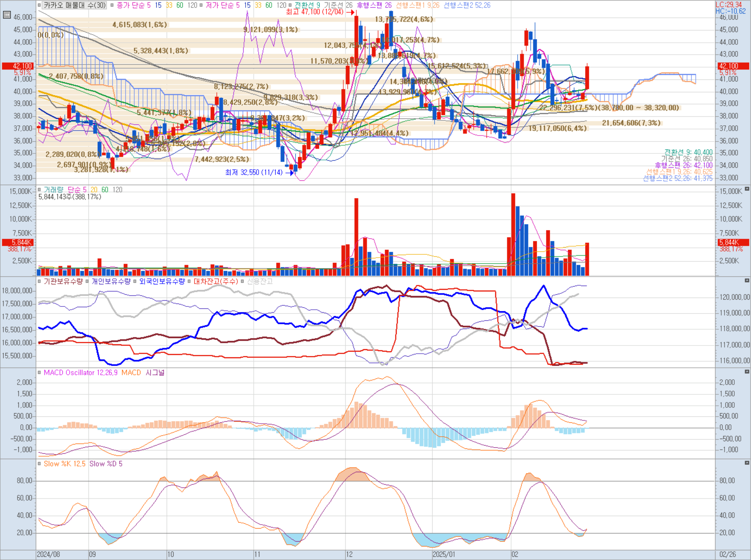Image resolution: width=751 pixels, height=560 pixels.
Task: Close the Slow Stochastic panel
Action: click(x=747, y=463)
